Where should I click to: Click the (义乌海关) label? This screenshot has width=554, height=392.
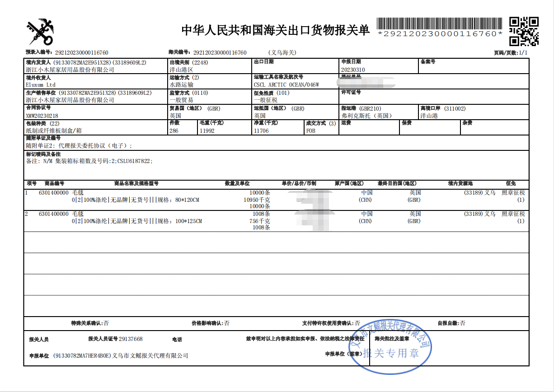(282, 53)
